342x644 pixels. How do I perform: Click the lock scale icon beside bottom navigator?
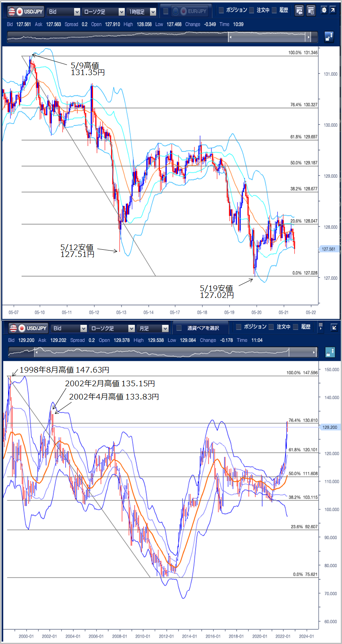(x=330, y=353)
